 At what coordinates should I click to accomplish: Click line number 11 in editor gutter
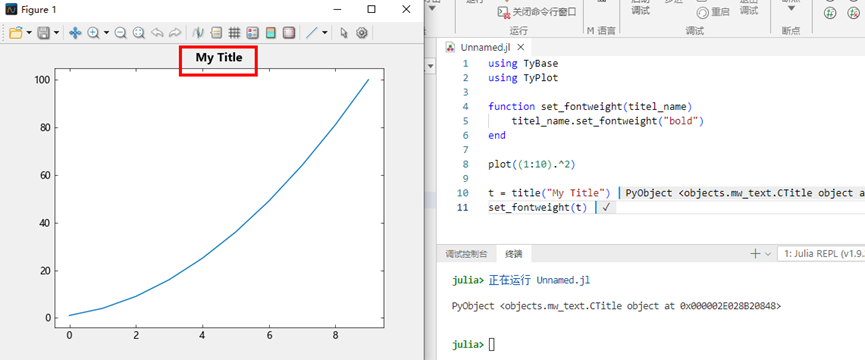point(462,207)
